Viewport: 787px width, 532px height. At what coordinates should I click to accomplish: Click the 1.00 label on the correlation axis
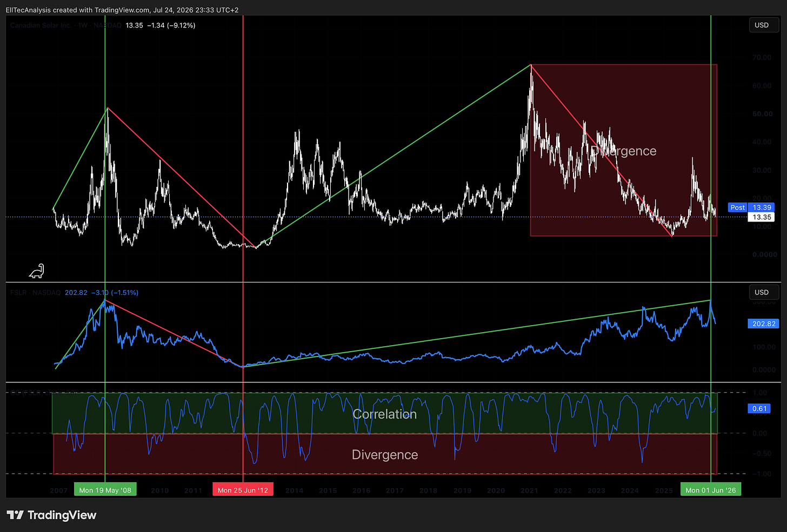[x=759, y=393]
